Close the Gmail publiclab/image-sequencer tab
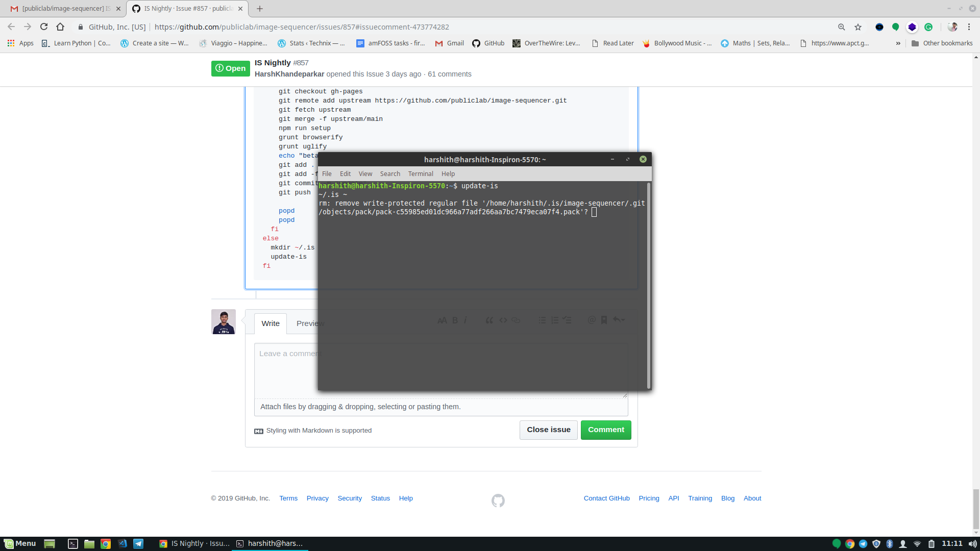Image resolution: width=980 pixels, height=551 pixels. click(118, 9)
